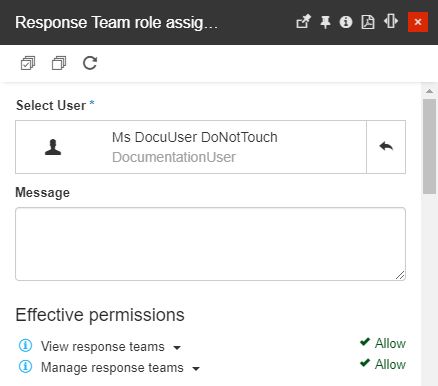This screenshot has height=386, width=438.
Task: Expand Manage response teams dropdown arrow
Action: (196, 369)
